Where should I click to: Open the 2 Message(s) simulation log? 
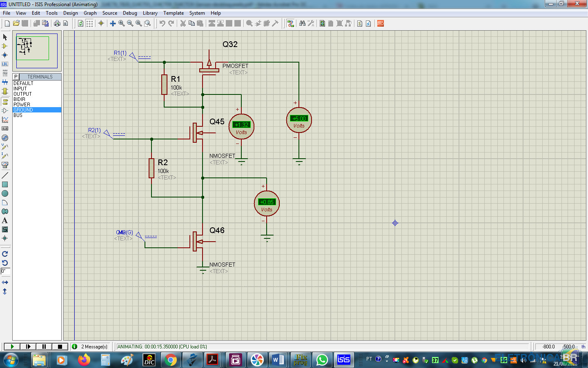pos(94,346)
